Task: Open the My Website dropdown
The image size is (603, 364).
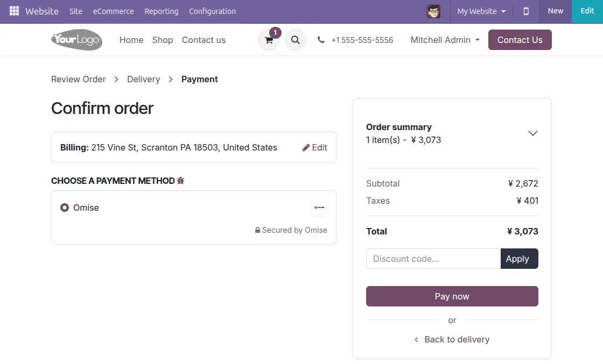Action: click(x=481, y=11)
